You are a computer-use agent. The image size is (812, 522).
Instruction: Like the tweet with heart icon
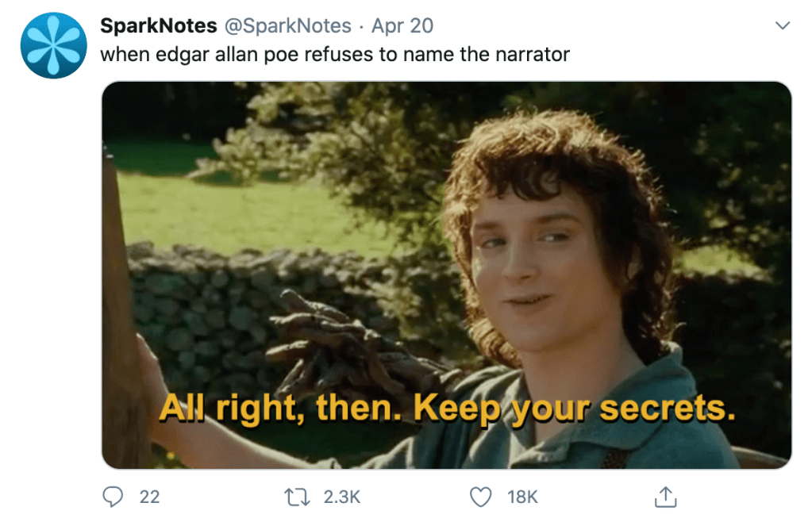[x=480, y=497]
